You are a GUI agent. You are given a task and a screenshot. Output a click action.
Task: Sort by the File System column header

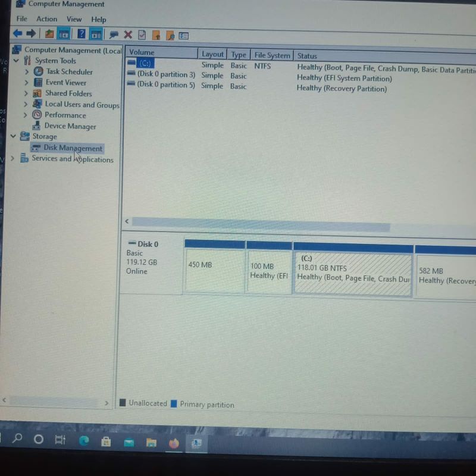point(272,55)
